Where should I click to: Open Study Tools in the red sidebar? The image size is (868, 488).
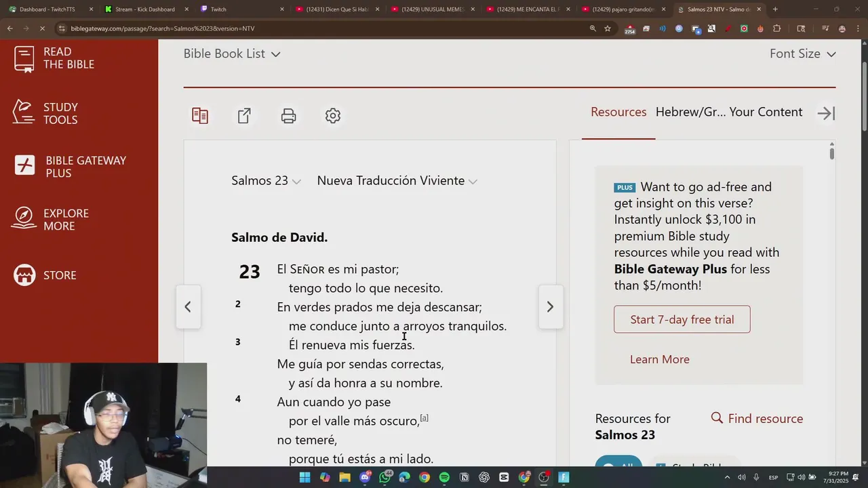coord(45,113)
